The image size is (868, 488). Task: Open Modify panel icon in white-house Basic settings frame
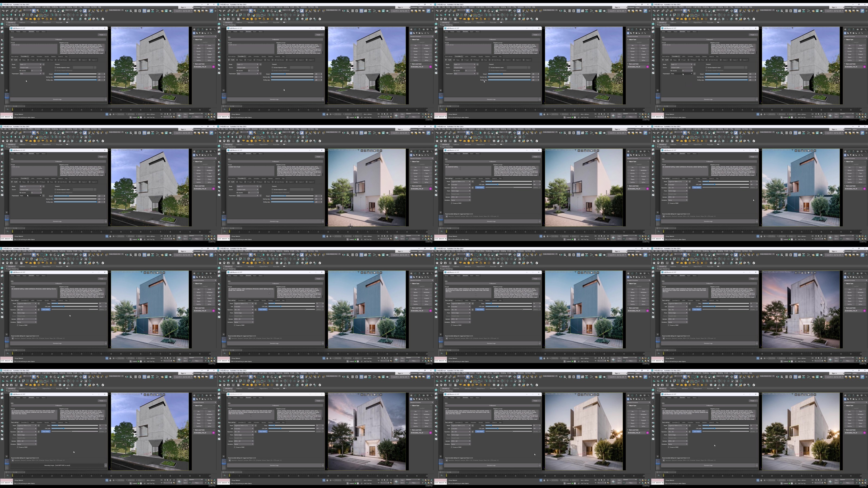click(632, 152)
